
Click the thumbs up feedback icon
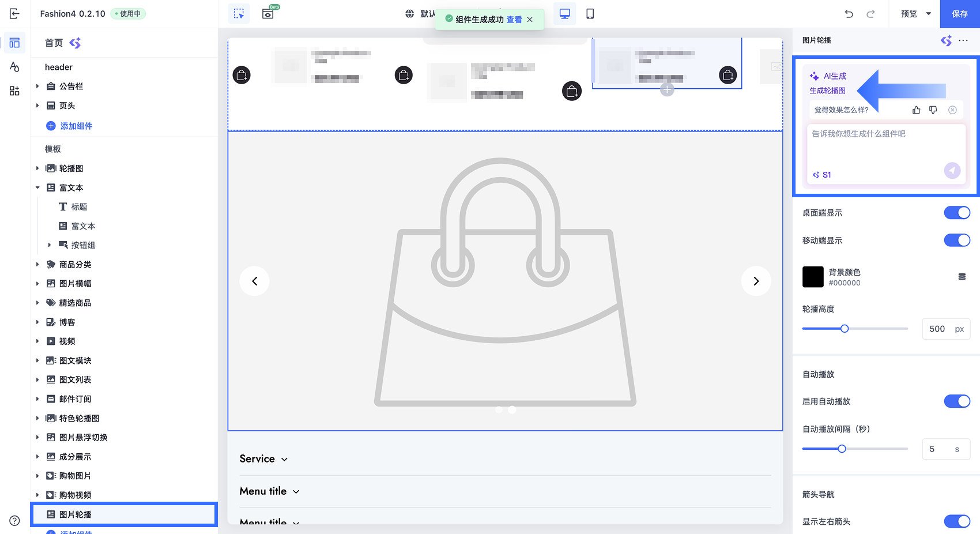coord(916,110)
